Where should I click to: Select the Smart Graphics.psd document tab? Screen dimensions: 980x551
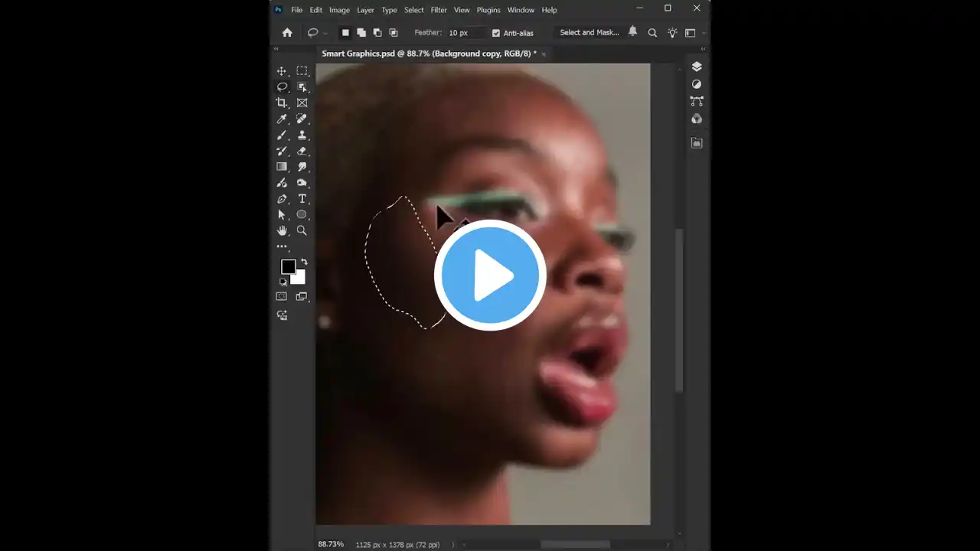click(429, 54)
